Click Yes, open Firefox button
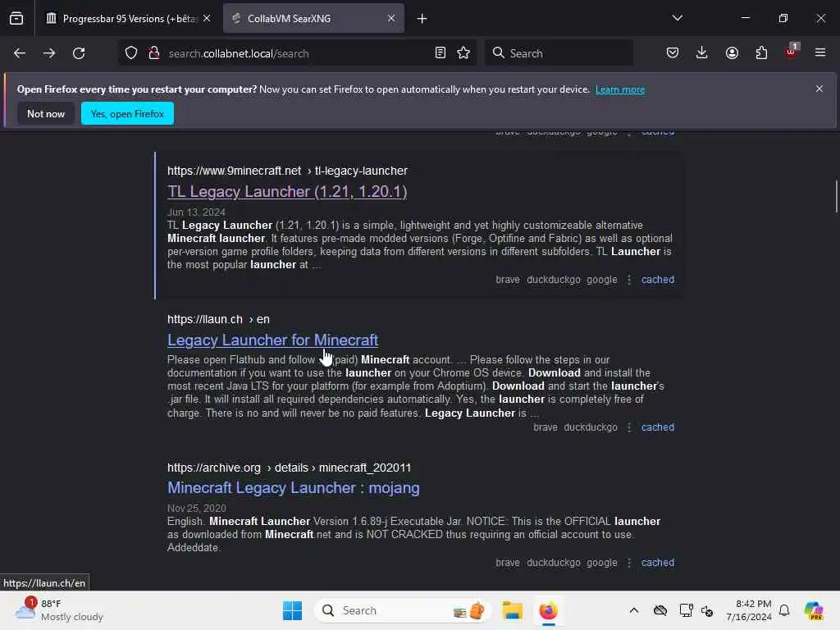Image resolution: width=840 pixels, height=630 pixels. pyautogui.click(x=127, y=113)
